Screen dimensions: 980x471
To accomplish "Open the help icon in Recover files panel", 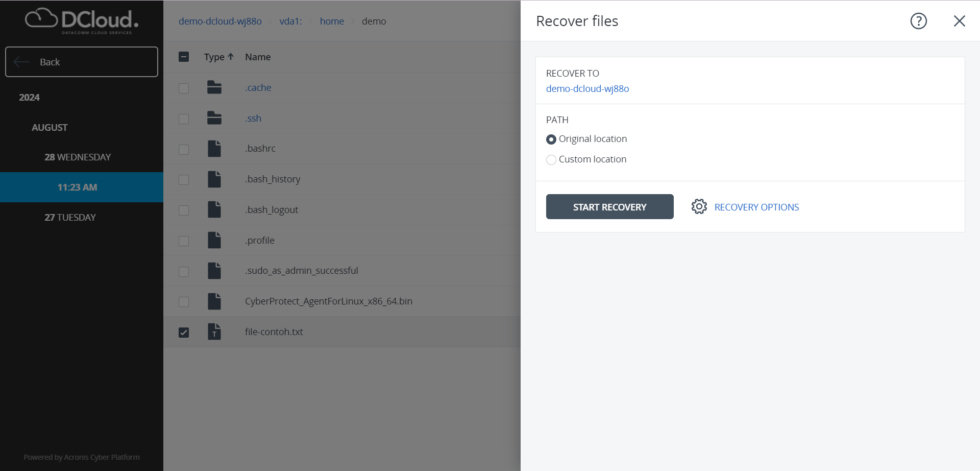I will (918, 21).
